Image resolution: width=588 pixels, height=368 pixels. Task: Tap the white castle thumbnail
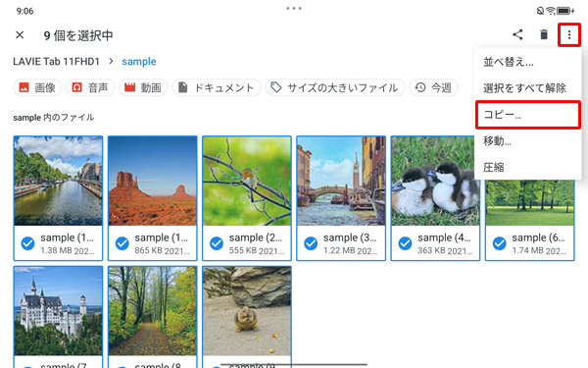[58, 311]
